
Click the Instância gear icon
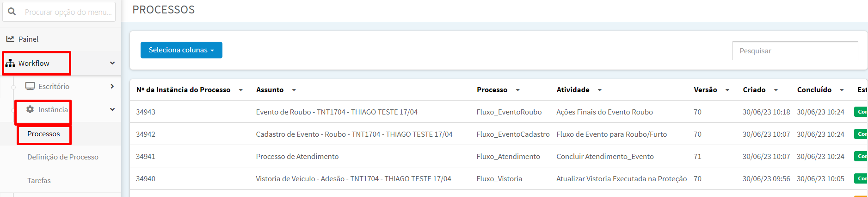(x=30, y=109)
